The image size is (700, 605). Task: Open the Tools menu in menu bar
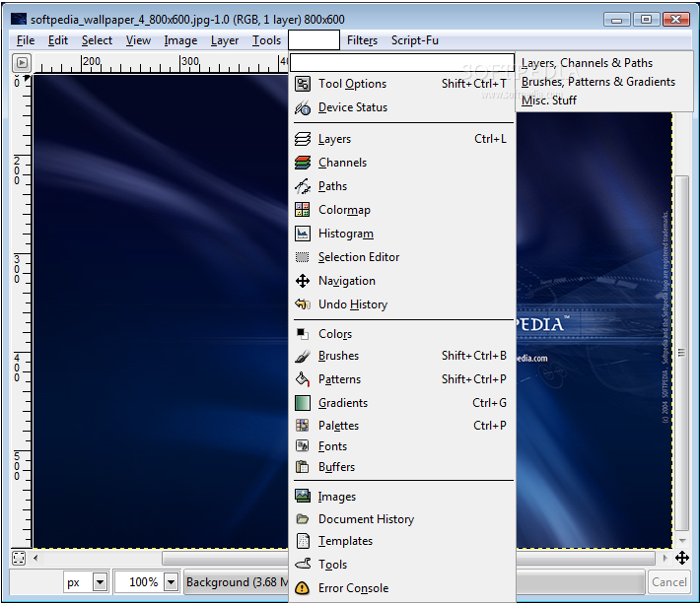pos(266,40)
